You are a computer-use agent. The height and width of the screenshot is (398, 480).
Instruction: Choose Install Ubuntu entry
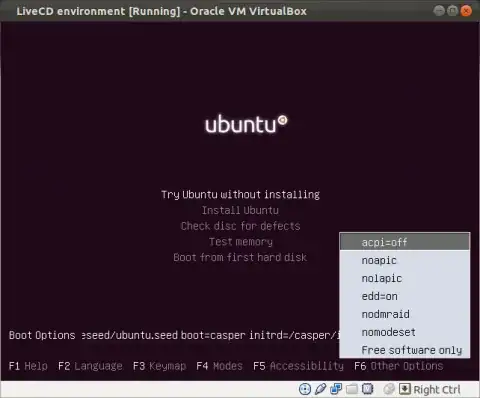click(x=240, y=210)
